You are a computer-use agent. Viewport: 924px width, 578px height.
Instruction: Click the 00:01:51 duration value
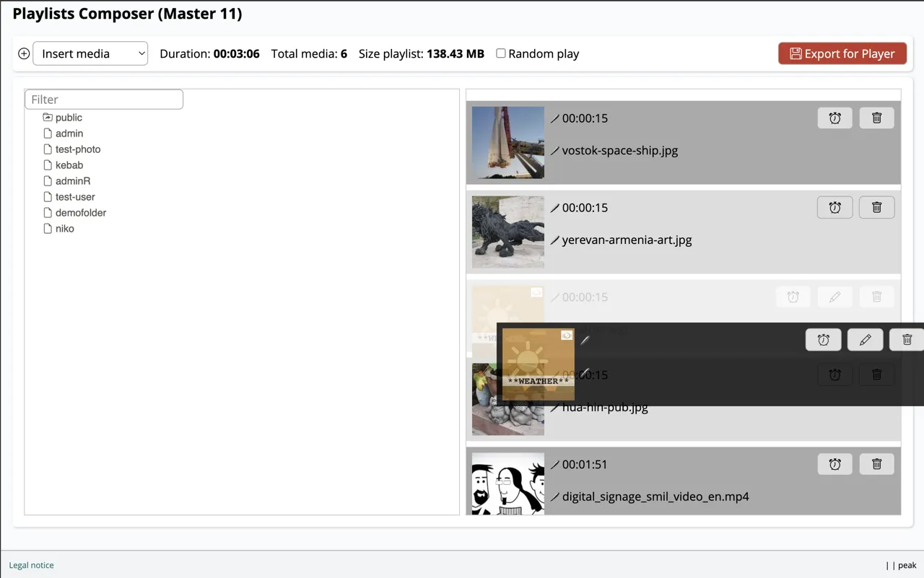[x=585, y=465]
